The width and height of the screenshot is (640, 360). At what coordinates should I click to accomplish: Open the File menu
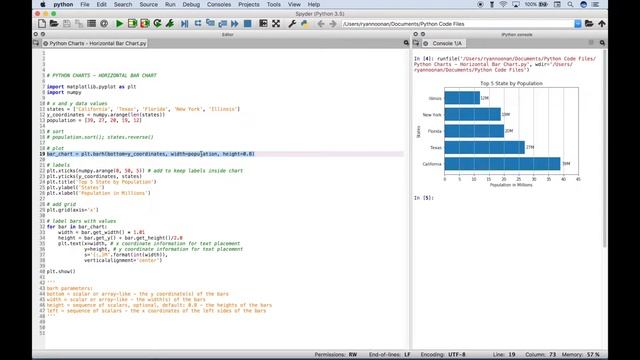click(85, 4)
